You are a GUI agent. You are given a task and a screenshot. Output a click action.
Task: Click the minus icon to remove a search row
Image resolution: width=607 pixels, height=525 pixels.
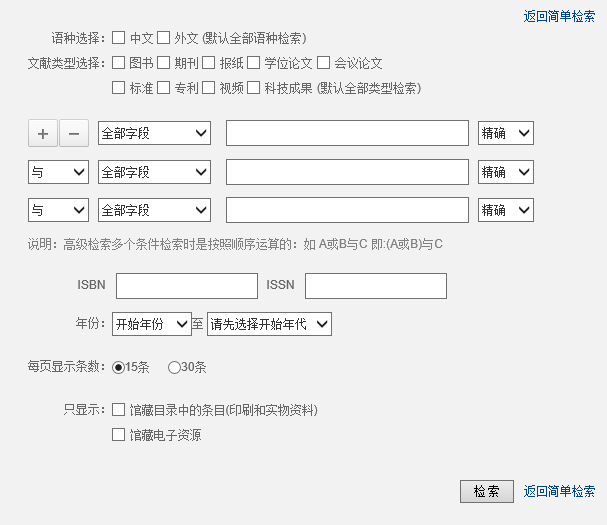pos(74,133)
